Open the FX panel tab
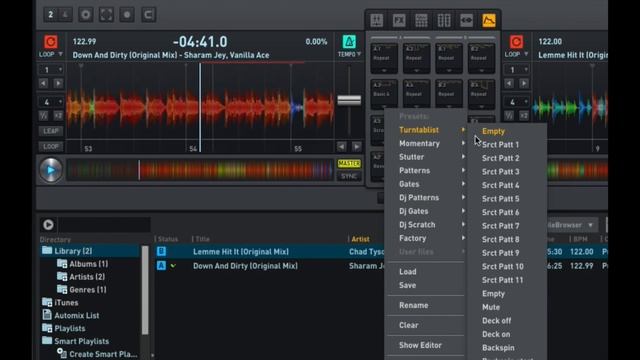Screen dimensions: 640x360 click(x=399, y=20)
